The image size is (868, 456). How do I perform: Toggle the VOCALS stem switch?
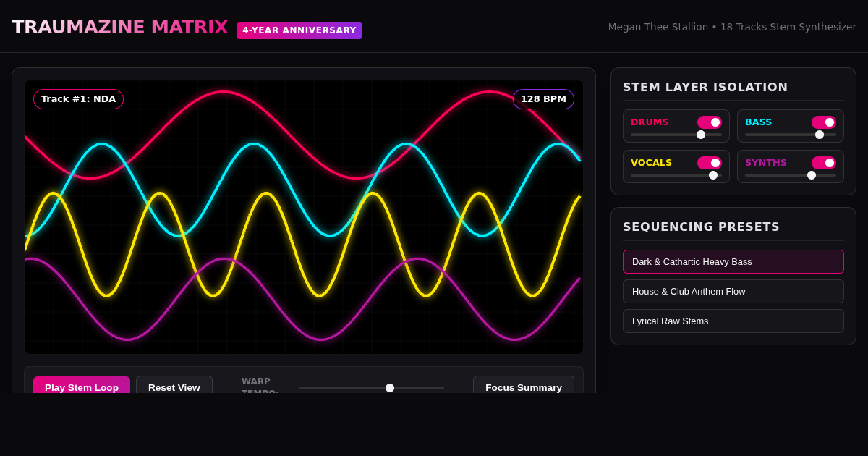709,163
